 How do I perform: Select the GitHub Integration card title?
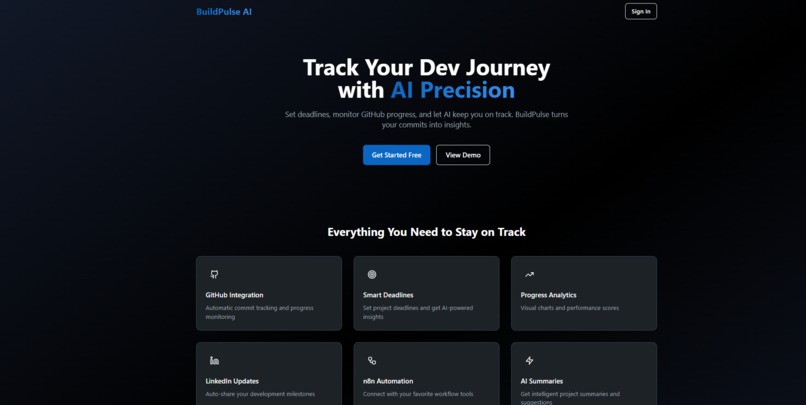(234, 295)
